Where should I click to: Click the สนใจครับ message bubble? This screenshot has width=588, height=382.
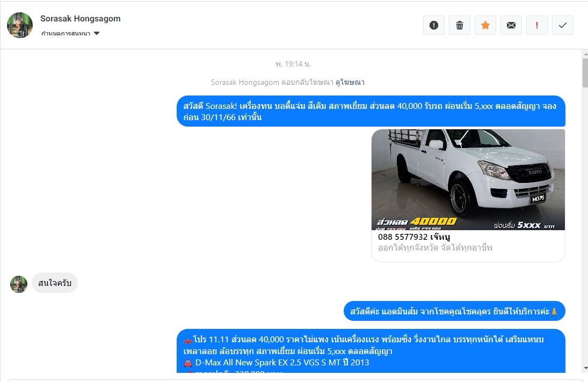point(55,283)
